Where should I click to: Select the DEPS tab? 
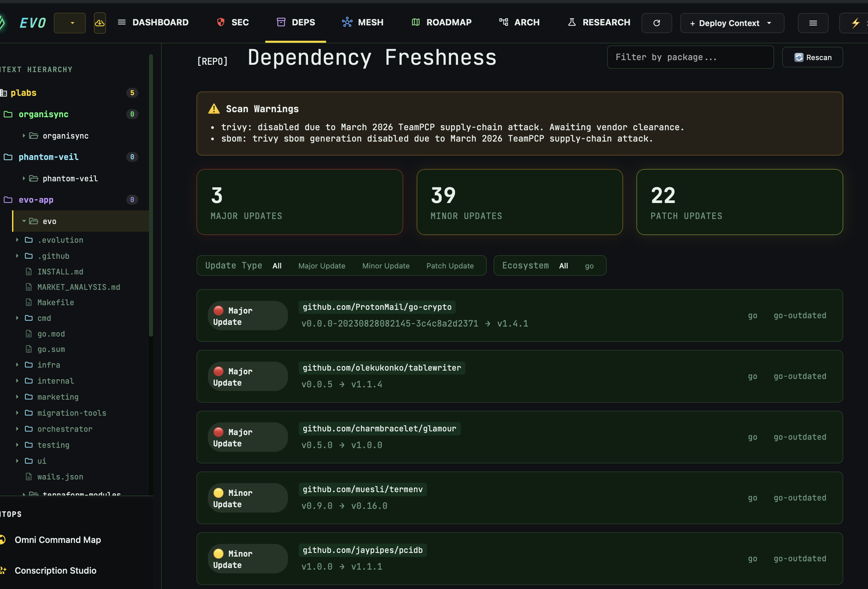tap(296, 22)
